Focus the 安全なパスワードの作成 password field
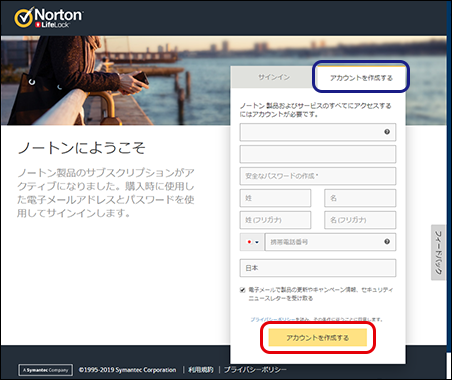 pos(318,176)
